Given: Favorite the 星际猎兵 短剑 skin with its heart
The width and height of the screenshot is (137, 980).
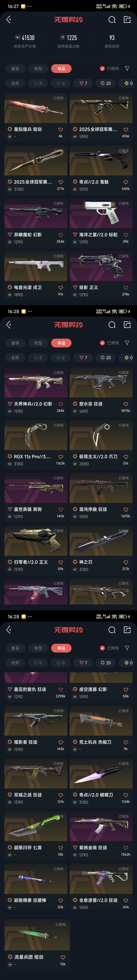Looking at the screenshot, I should coord(61,129).
